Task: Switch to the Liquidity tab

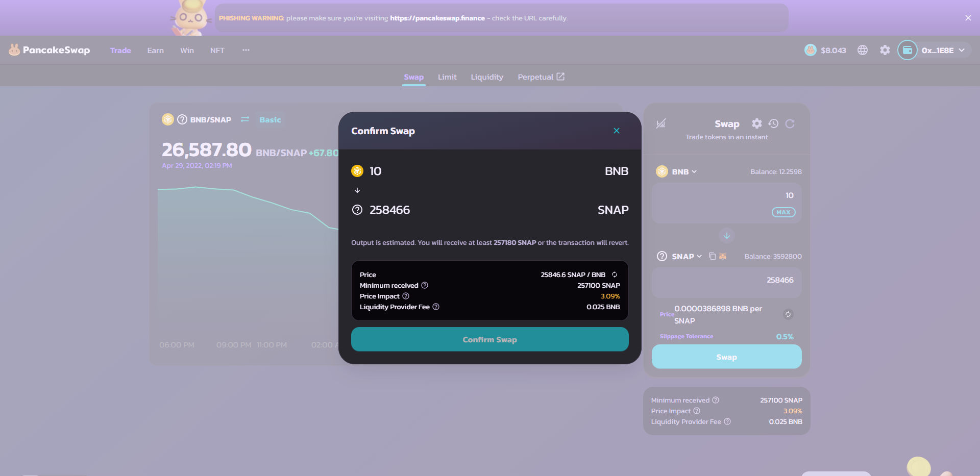Action: pyautogui.click(x=487, y=77)
